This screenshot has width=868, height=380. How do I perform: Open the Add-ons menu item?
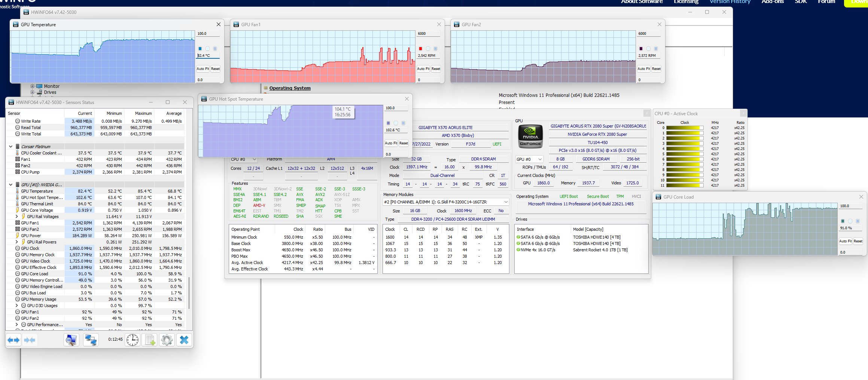(773, 2)
